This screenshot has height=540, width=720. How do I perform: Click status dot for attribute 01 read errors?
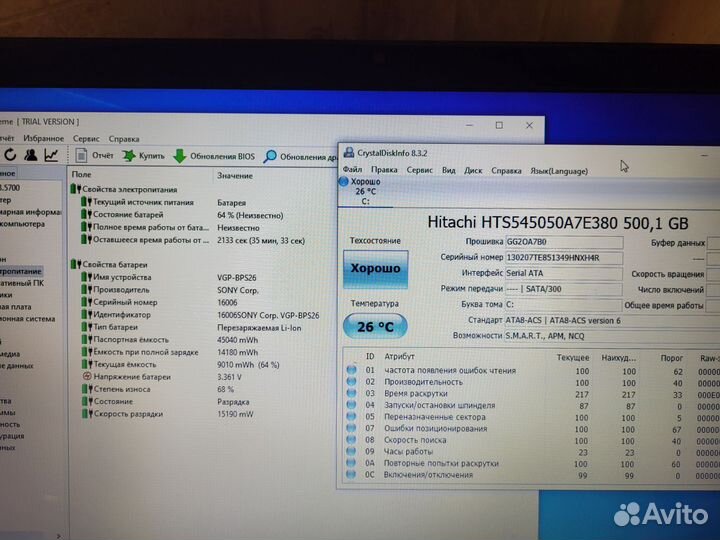[351, 370]
